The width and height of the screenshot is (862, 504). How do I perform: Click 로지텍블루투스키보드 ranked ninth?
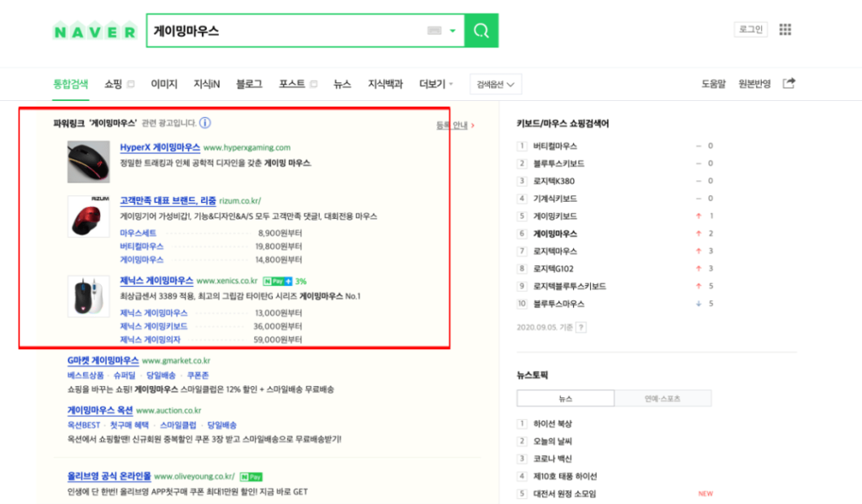coord(570,286)
